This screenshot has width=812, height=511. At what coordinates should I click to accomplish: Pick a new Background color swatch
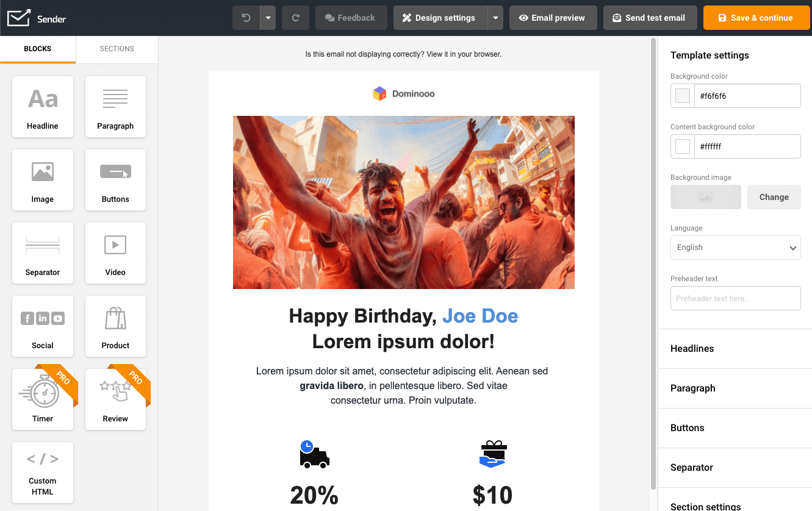coord(683,96)
